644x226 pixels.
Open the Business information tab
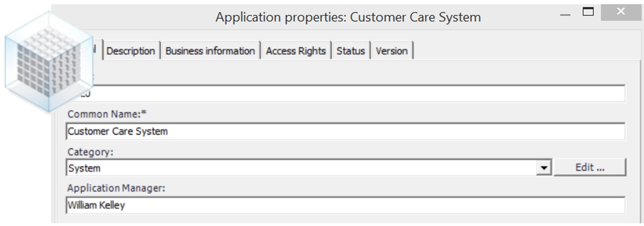tap(210, 51)
